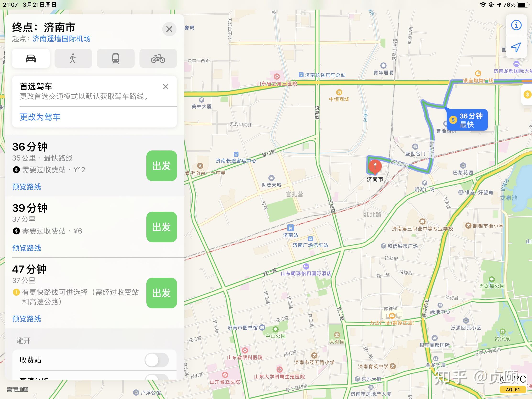
Task: Tap the battery 76% status indicator
Action: point(516,5)
